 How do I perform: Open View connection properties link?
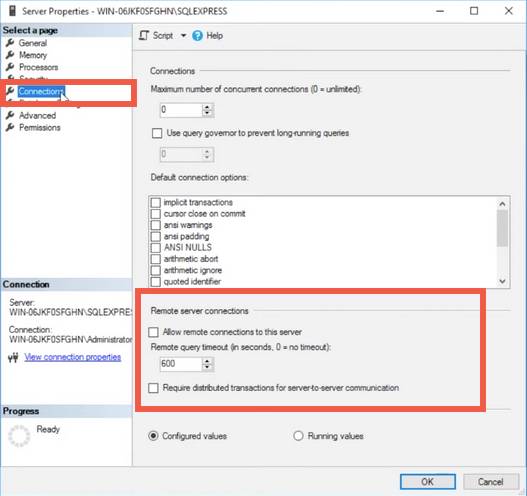[x=73, y=357]
